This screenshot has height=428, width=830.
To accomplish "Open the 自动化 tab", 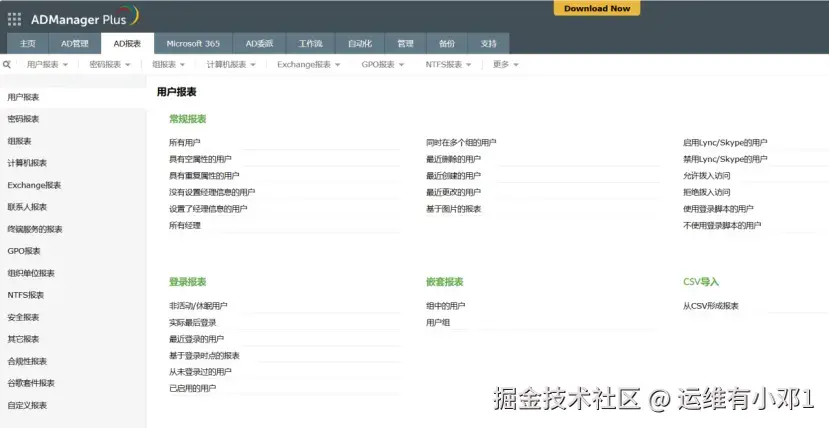I will [360, 44].
